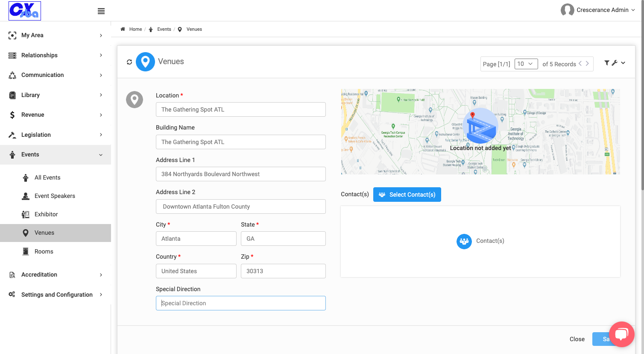Go to next records page arrow

(x=587, y=64)
